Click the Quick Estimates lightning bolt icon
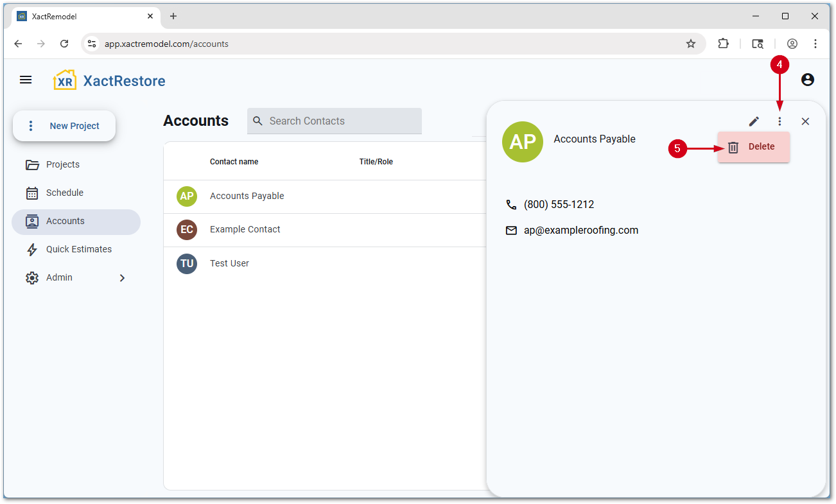Screen dimensions: 836x504 (x=32, y=250)
